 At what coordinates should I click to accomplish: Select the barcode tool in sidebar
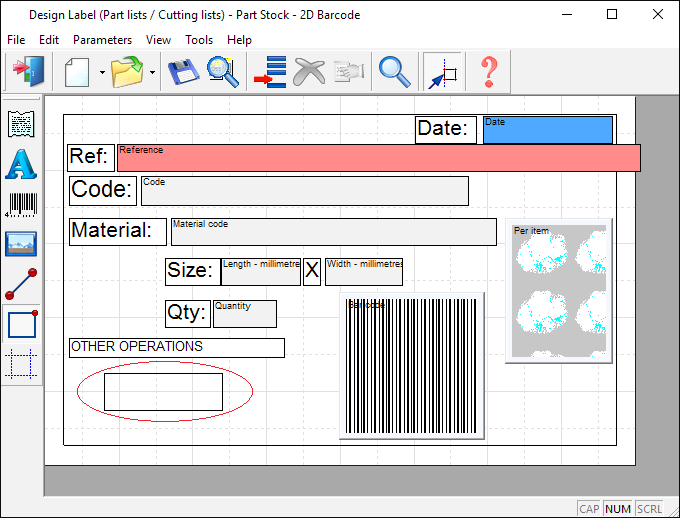(x=21, y=205)
